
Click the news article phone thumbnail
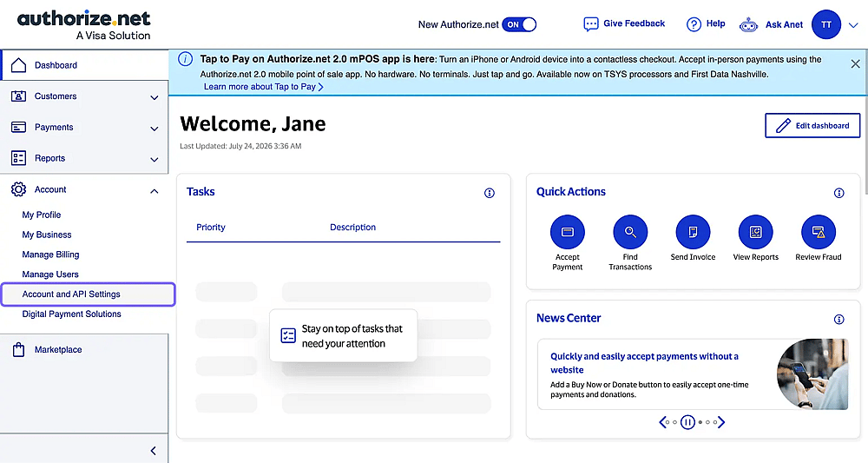(x=812, y=374)
